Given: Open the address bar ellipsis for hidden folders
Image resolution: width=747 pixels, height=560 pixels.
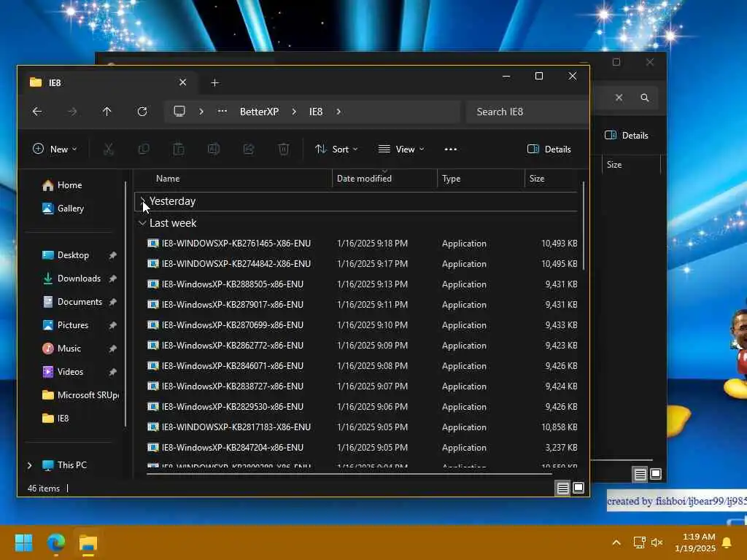Looking at the screenshot, I should point(222,112).
